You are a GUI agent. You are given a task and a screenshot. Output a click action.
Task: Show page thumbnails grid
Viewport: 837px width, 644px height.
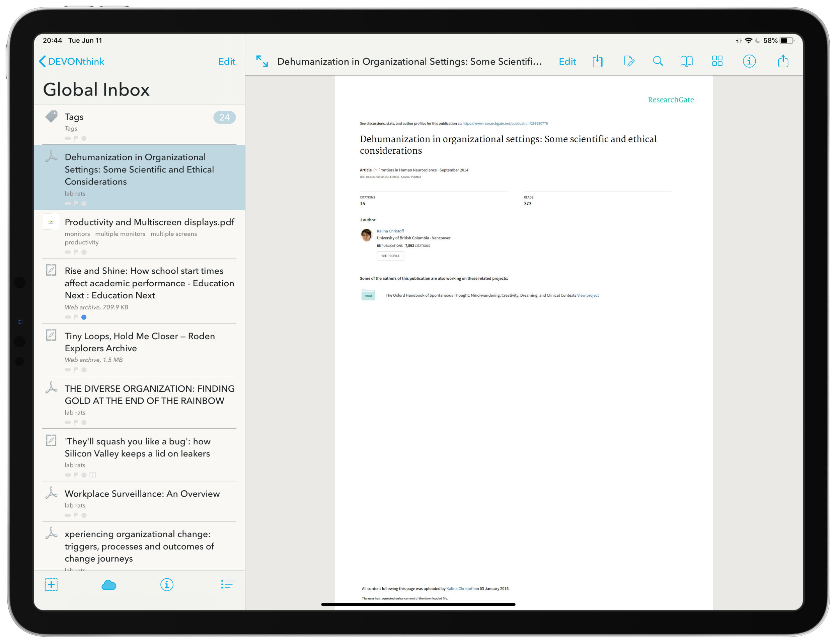point(717,61)
